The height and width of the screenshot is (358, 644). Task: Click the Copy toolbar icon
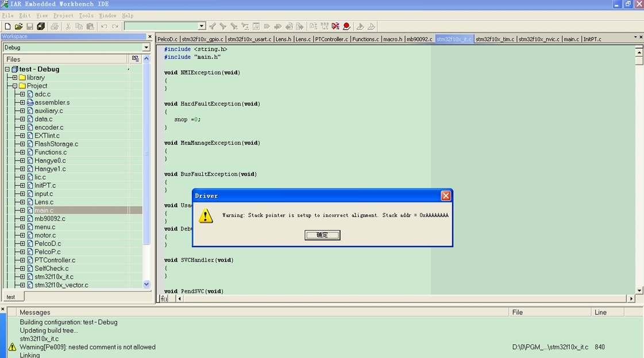click(79, 26)
